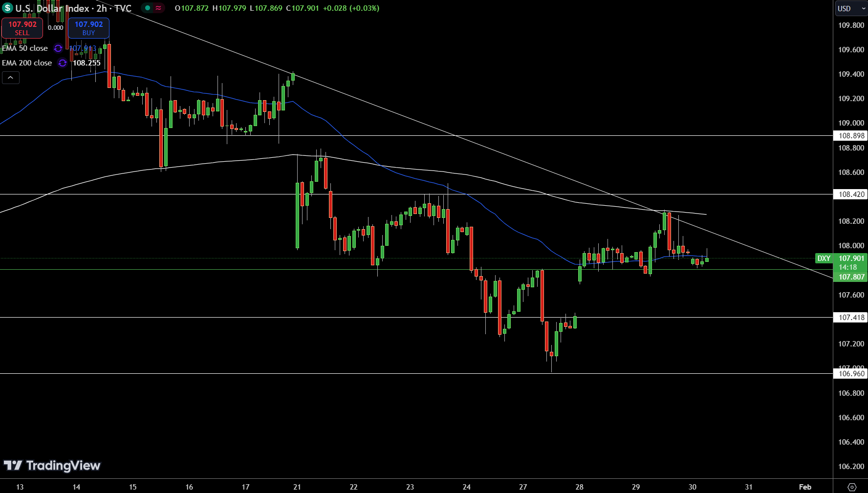The height and width of the screenshot is (493, 868).
Task: Click the 107.418 horizontal line price label
Action: (851, 318)
